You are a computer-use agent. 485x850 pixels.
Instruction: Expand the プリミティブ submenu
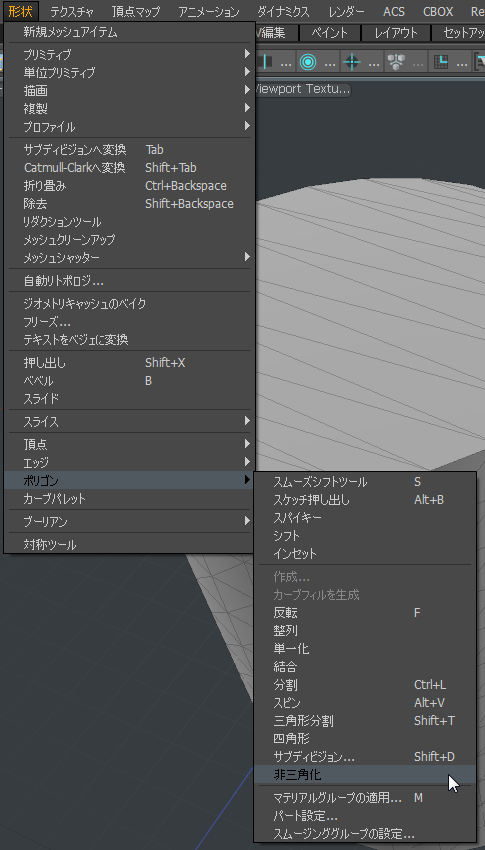coord(130,54)
